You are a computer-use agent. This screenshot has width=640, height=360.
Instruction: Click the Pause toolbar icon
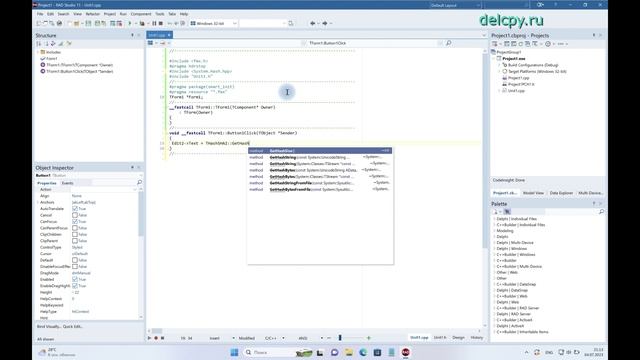tap(154, 23)
